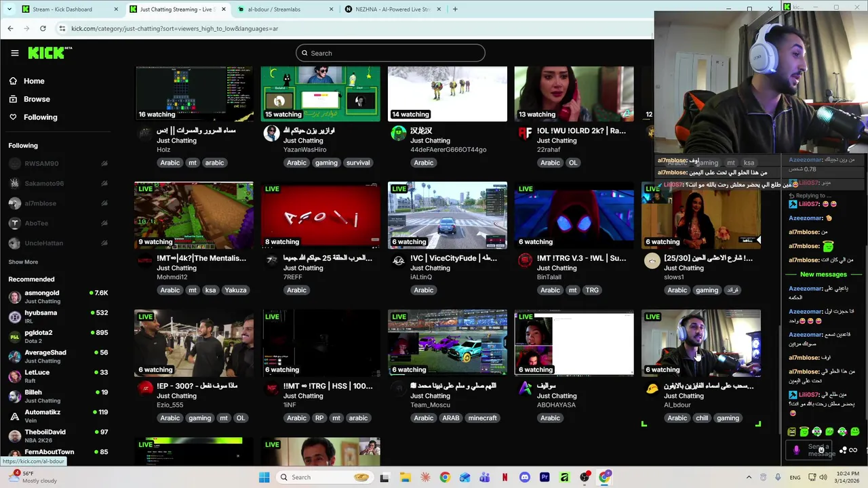Click the TRG tag under BinTalall

click(592, 290)
